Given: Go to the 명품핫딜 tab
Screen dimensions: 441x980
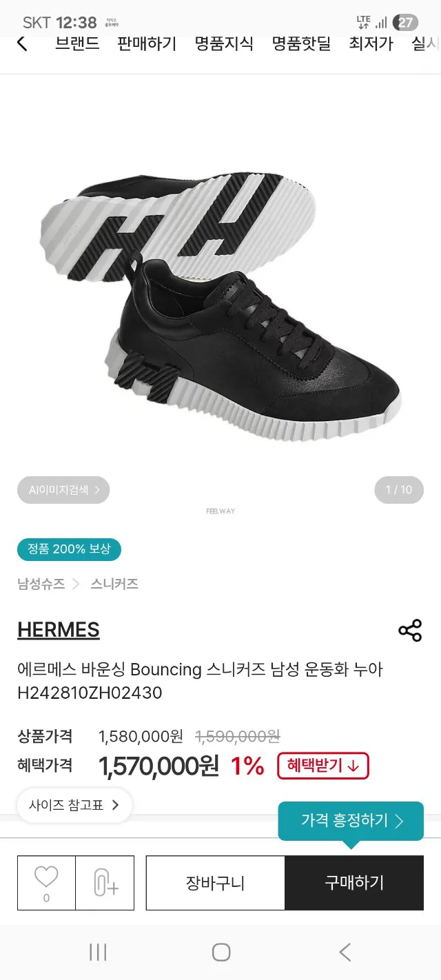Looking at the screenshot, I should [x=301, y=43].
